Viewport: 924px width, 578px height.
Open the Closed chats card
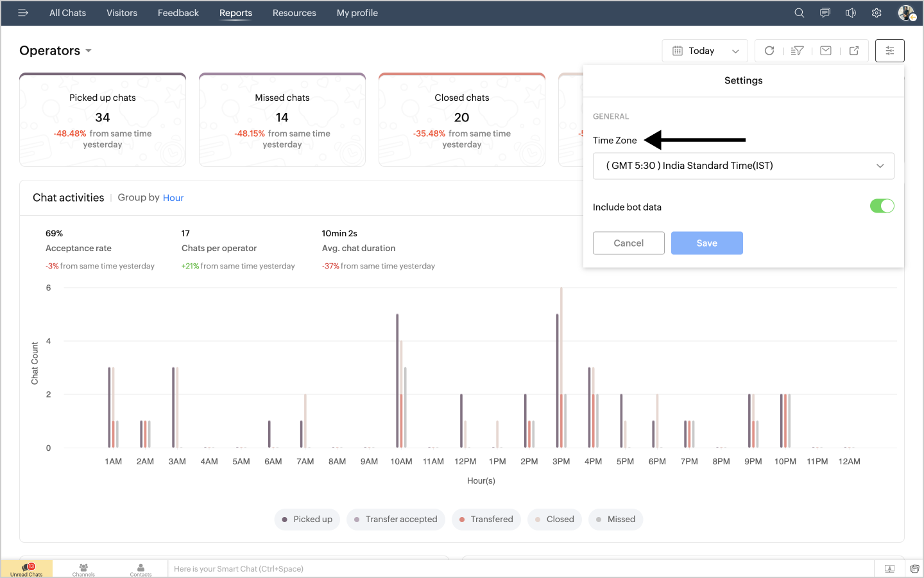pyautogui.click(x=462, y=120)
